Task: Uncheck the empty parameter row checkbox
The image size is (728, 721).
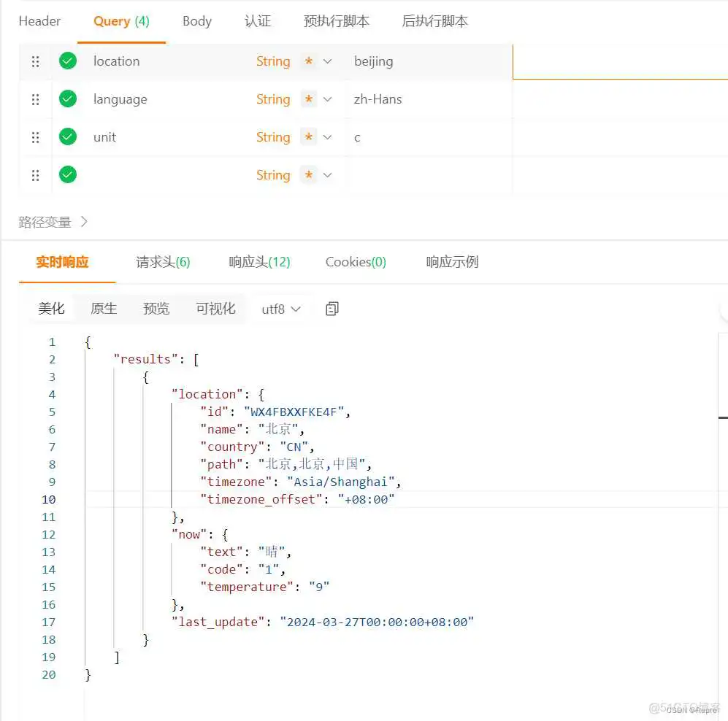Action: click(68, 175)
